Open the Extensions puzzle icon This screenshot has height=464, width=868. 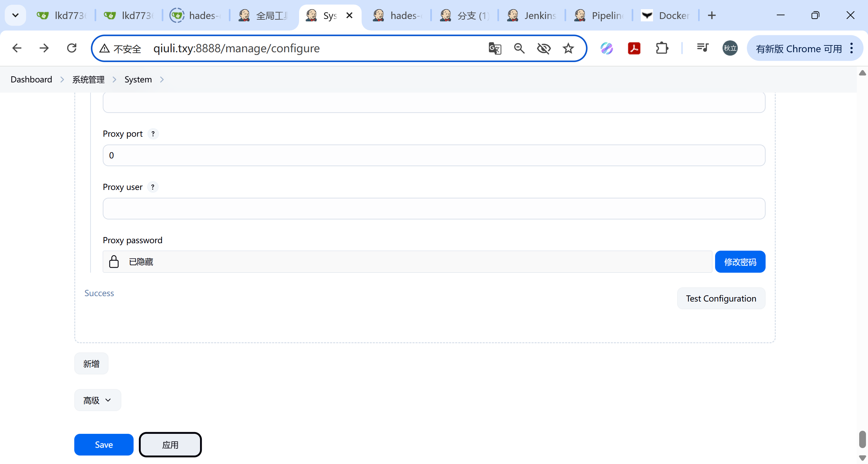tap(662, 49)
